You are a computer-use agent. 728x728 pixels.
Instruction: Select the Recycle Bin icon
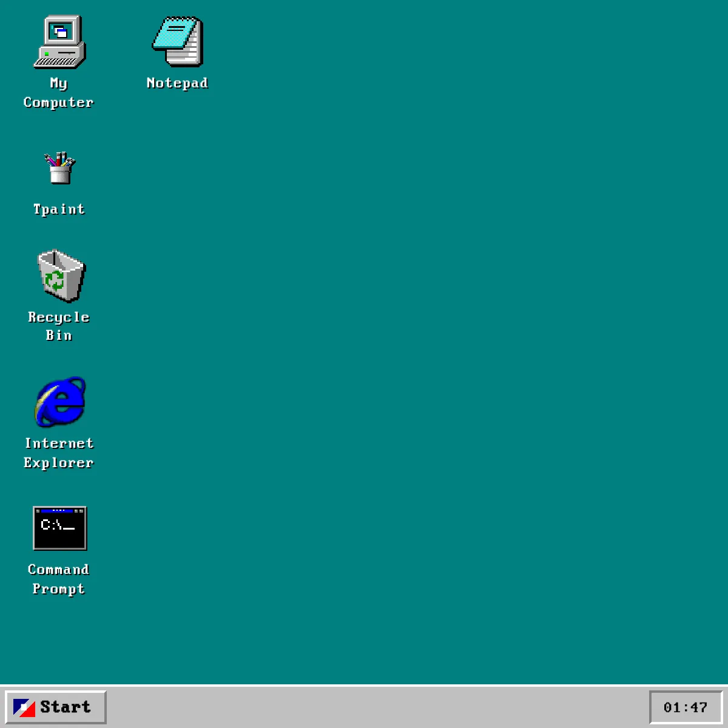(61, 275)
